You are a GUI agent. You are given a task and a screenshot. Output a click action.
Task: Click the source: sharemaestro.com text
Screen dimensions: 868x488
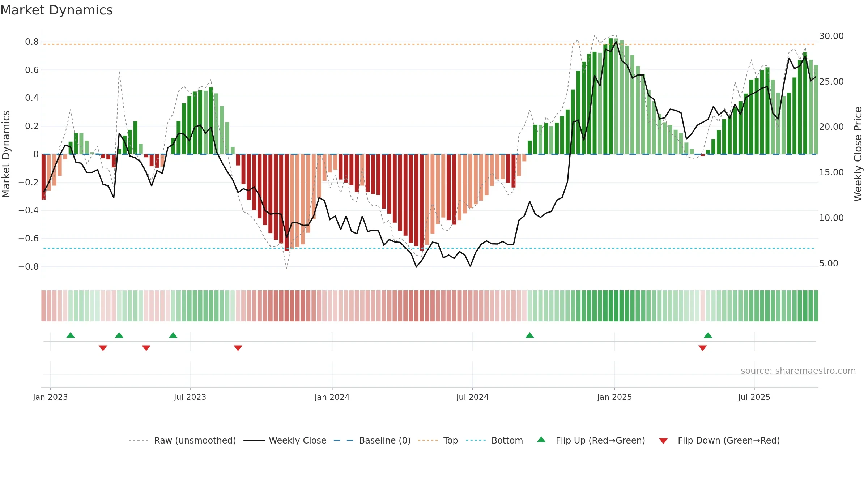(798, 371)
